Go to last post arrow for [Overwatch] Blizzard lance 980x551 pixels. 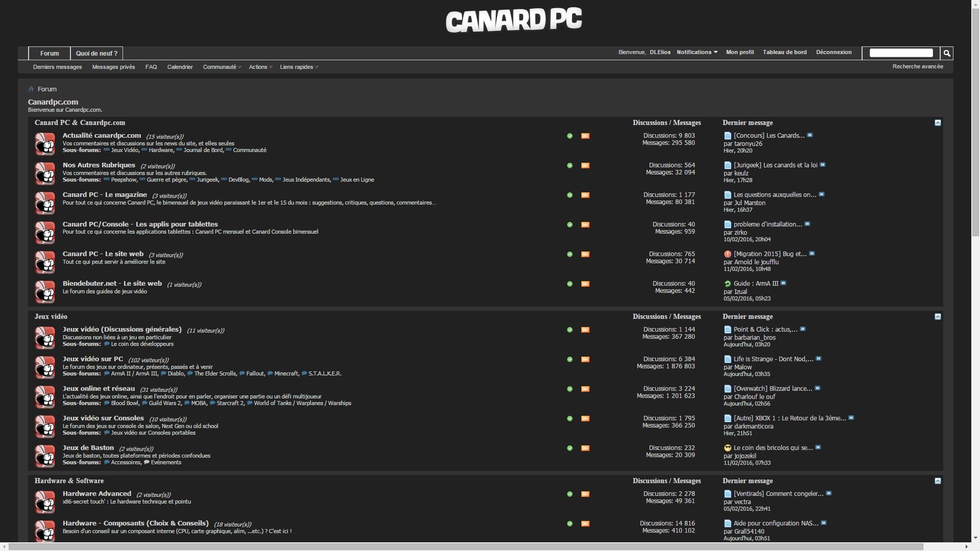coord(818,388)
